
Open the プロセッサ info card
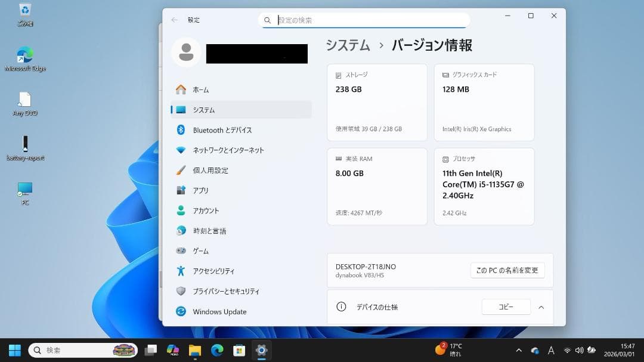pos(484,187)
